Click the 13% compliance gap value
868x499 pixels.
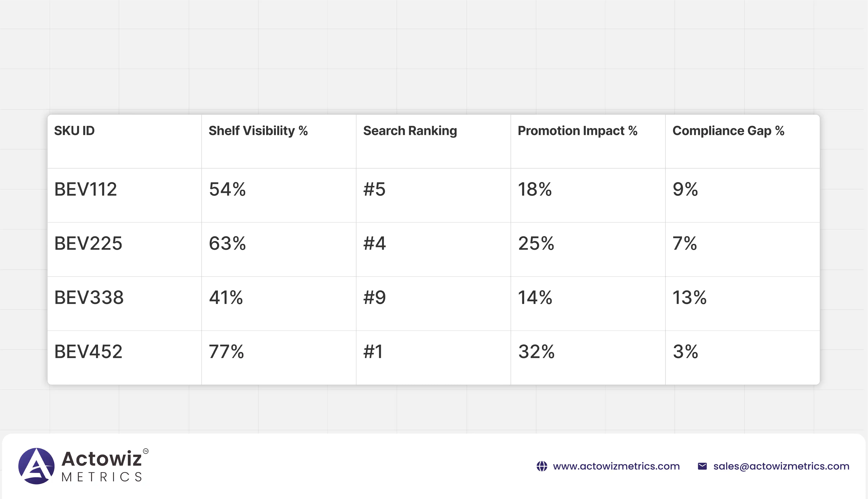pyautogui.click(x=689, y=297)
